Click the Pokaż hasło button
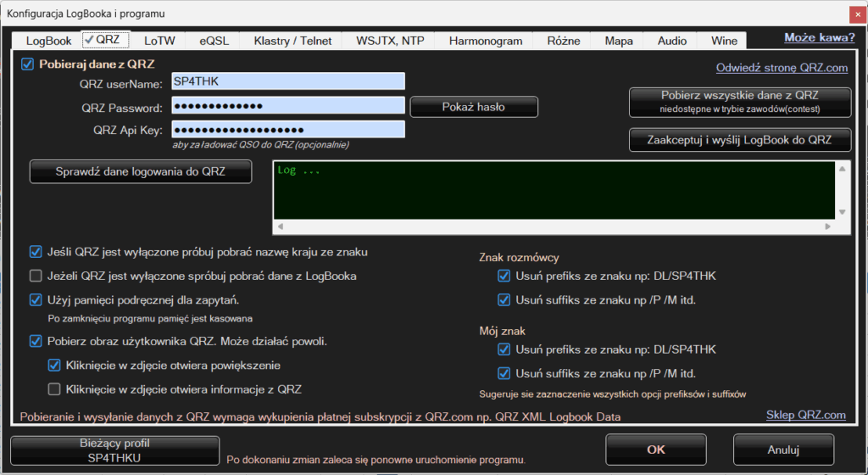 [474, 107]
